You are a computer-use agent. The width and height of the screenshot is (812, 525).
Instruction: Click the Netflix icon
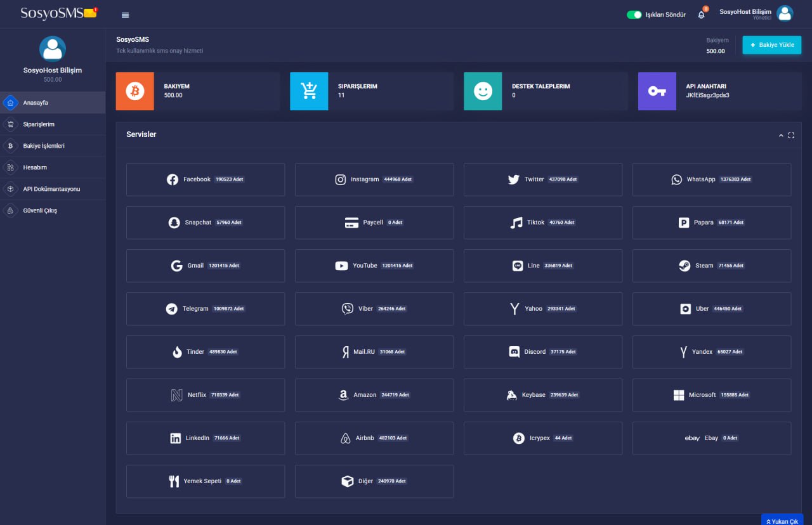[176, 395]
